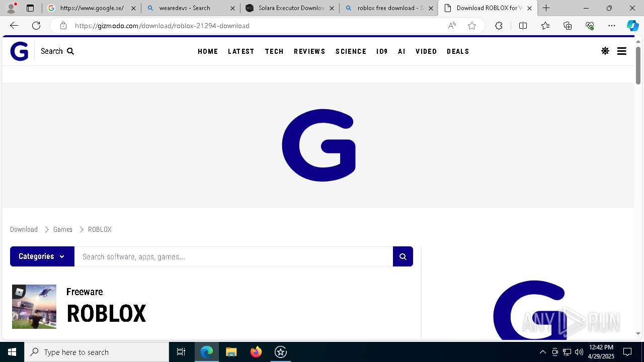Follow the Download breadcrumb link
The height and width of the screenshot is (362, 644).
coord(24,229)
